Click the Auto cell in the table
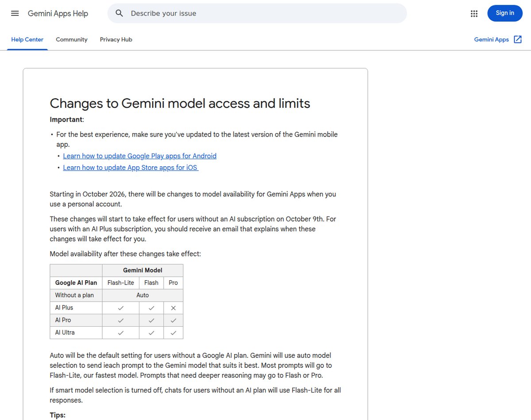The height and width of the screenshot is (420, 531). (x=142, y=295)
